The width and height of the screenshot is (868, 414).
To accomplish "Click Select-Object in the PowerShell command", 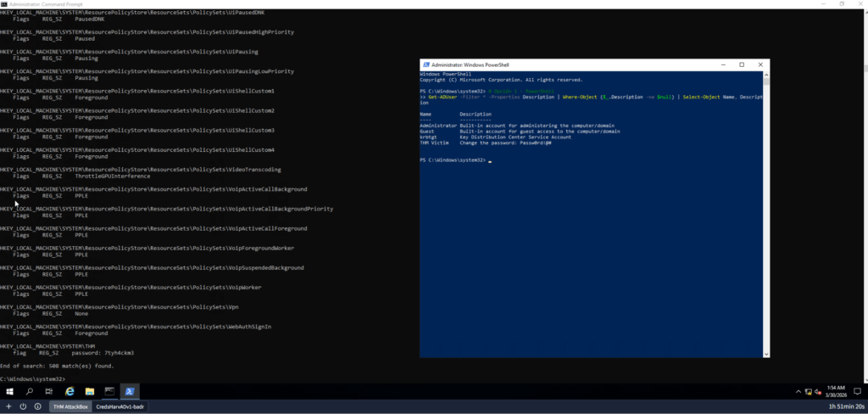I will (701, 97).
